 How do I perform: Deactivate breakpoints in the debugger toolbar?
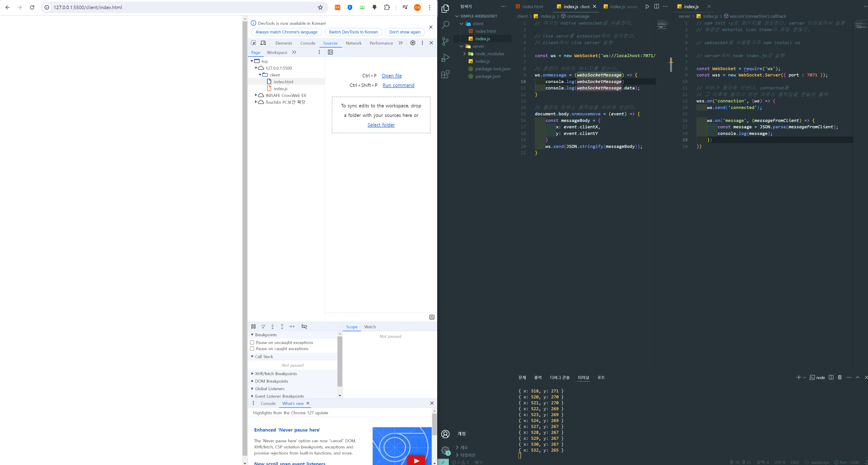tap(304, 326)
